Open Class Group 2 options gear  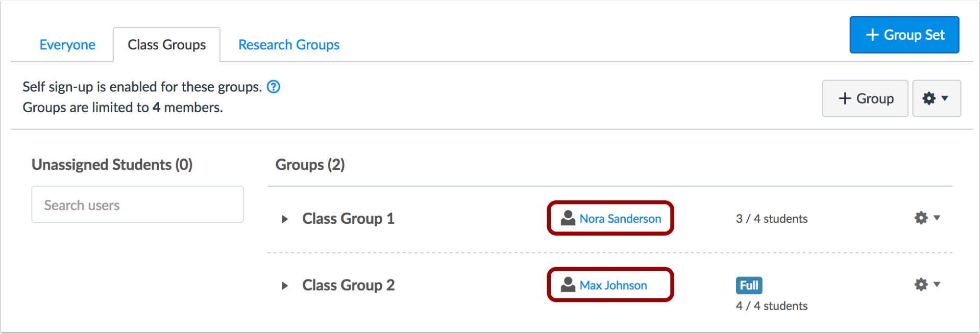pos(921,285)
